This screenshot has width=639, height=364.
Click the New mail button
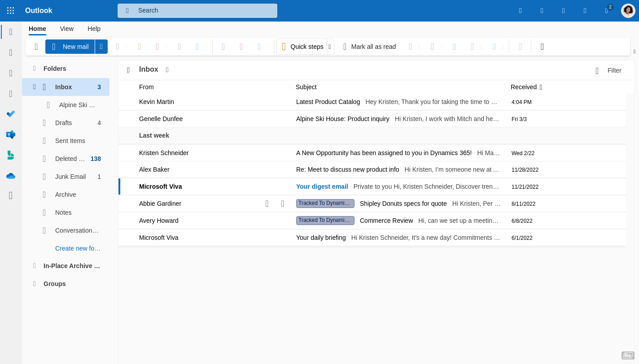click(70, 46)
